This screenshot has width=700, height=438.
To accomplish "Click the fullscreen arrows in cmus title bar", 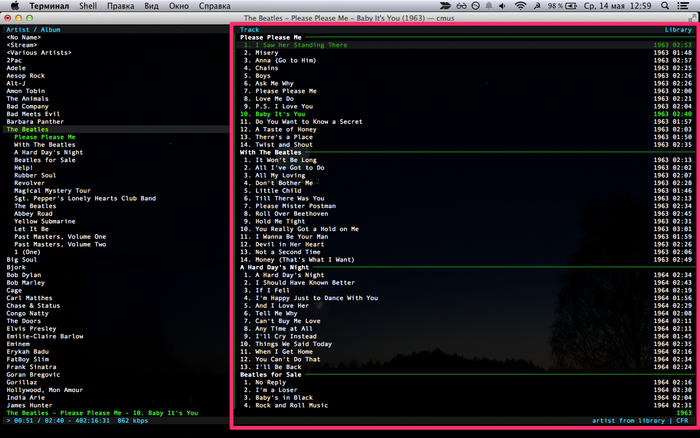I will [692, 18].
